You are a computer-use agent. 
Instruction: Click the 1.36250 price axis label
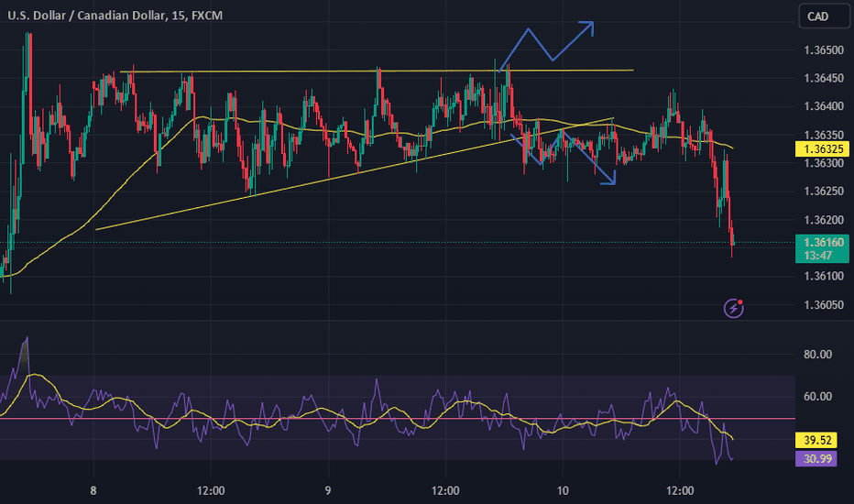(824, 192)
